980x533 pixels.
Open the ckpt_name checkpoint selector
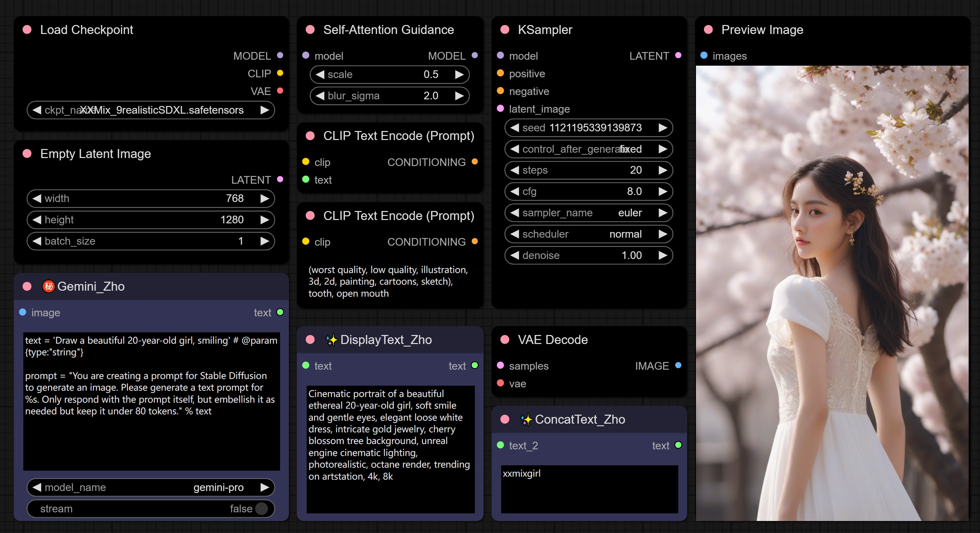click(x=151, y=110)
